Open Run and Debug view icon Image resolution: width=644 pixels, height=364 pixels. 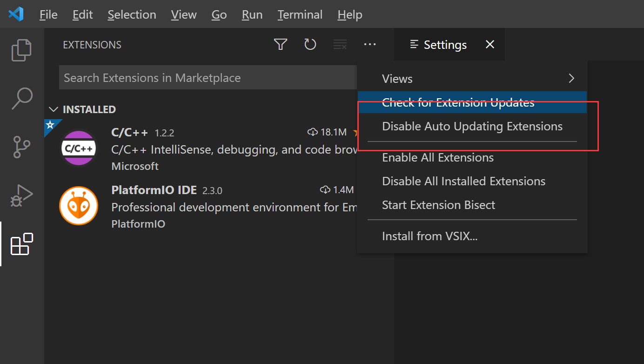pos(21,195)
